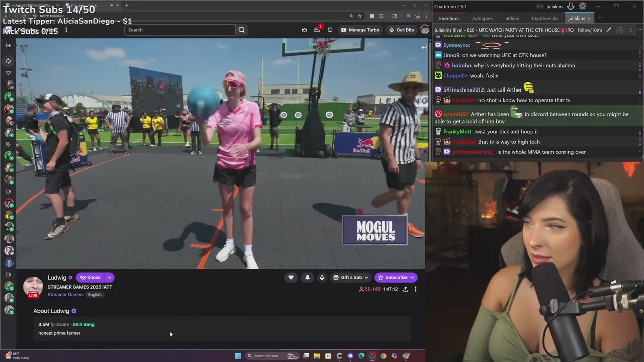Screen dimensions: 644x362
Task: Open the Chatterino split ellipsis menu
Action: click(x=631, y=30)
